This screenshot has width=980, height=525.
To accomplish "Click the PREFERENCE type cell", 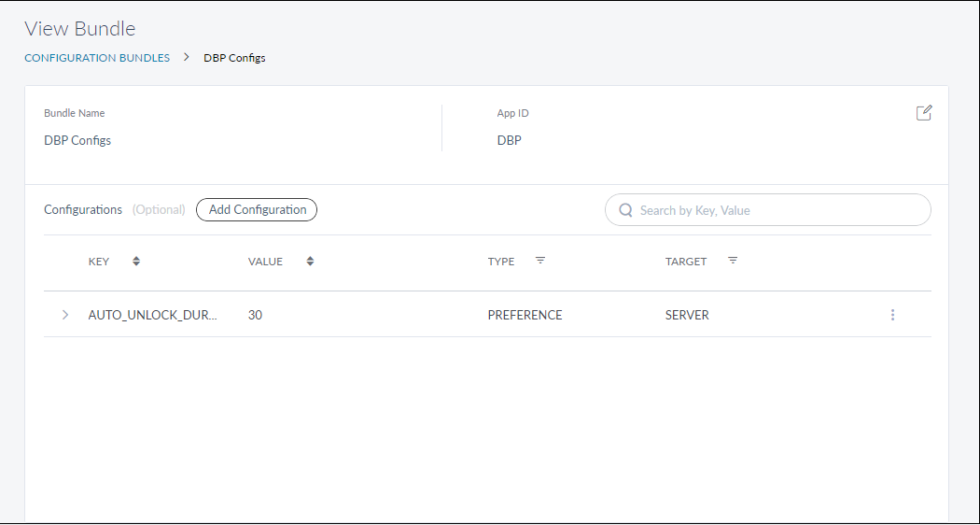I will [x=525, y=315].
